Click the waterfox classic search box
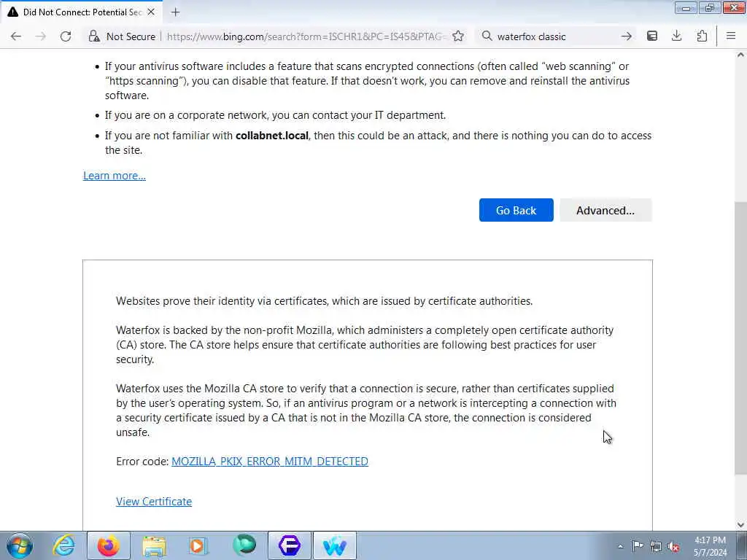 (556, 36)
